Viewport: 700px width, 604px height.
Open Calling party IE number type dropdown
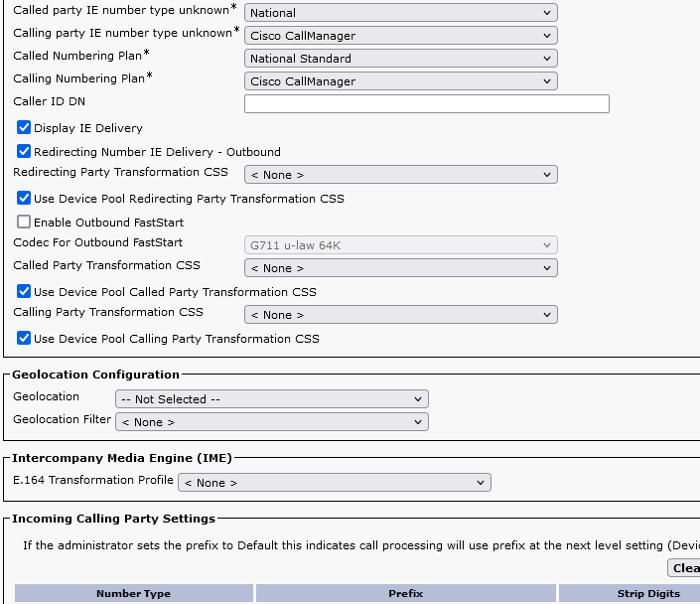coord(400,36)
